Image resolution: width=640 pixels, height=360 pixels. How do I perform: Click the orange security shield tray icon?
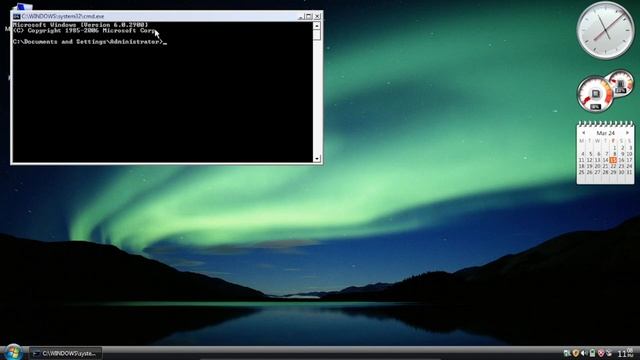pos(575,353)
